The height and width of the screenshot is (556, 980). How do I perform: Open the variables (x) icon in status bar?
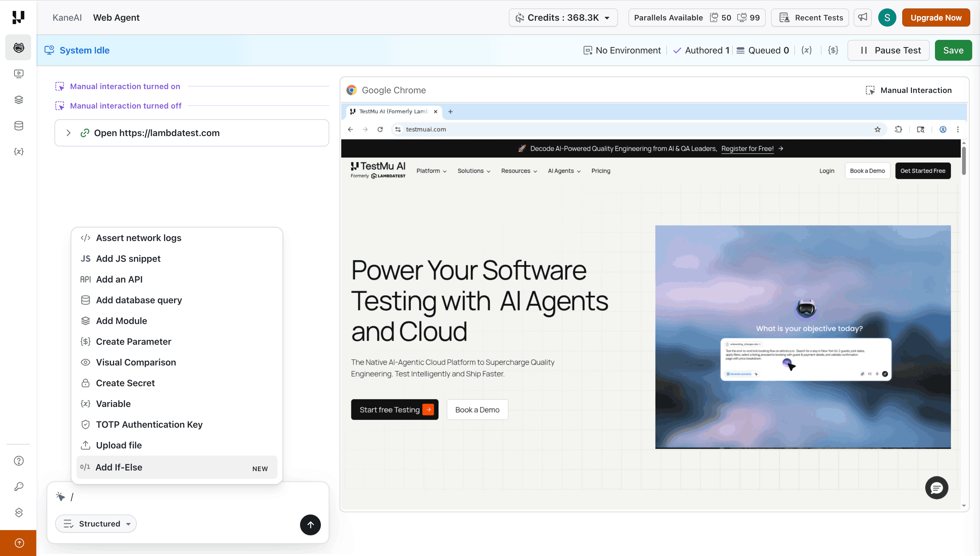click(806, 51)
